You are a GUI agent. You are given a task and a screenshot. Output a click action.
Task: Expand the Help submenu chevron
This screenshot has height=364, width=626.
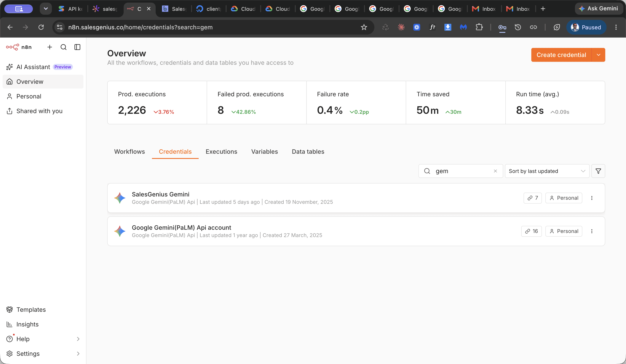[x=78, y=339]
